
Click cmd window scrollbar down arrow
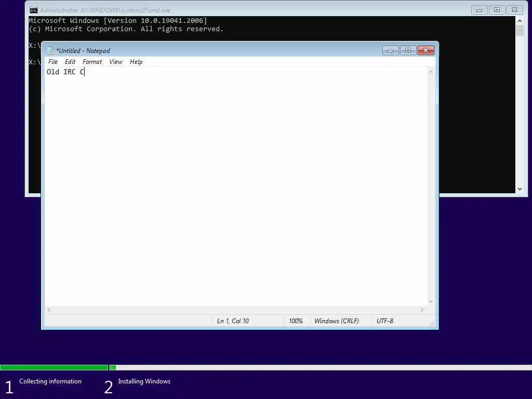[520, 189]
